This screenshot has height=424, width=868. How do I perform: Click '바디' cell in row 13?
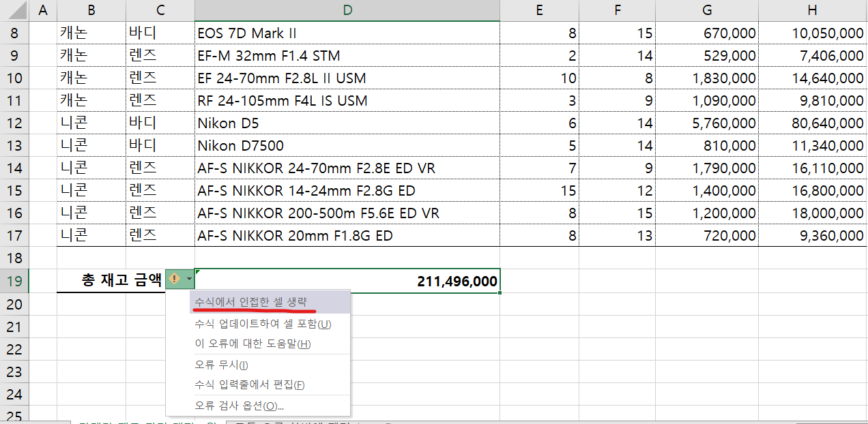[x=160, y=145]
